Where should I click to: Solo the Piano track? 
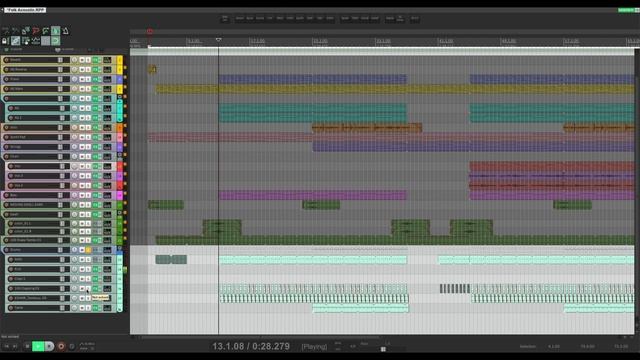88,79
